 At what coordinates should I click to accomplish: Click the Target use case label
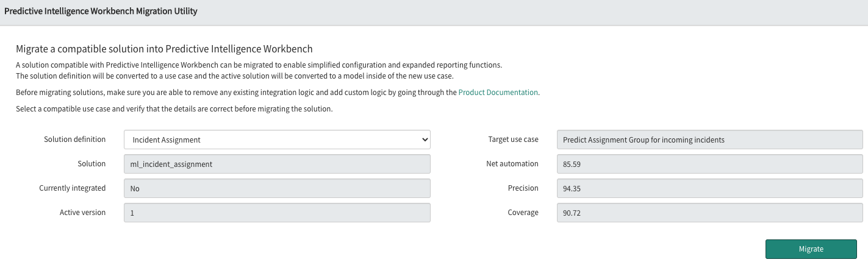tap(513, 140)
